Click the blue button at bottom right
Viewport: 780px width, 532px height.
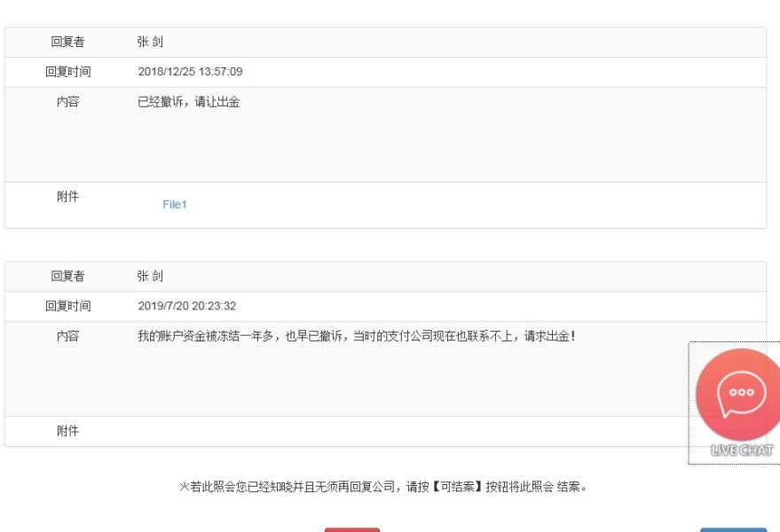point(733,529)
